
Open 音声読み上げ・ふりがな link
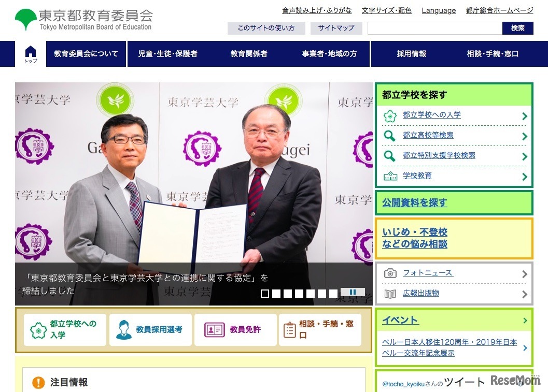pyautogui.click(x=317, y=10)
